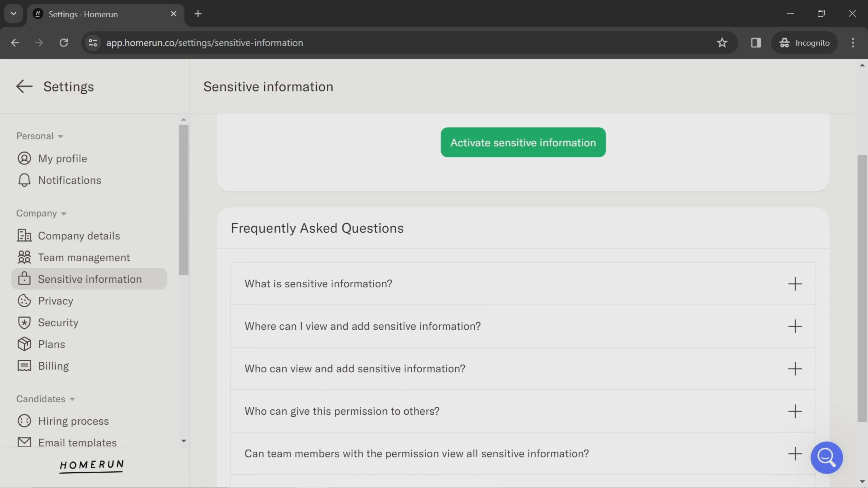Open the blue help search chat bubble
The height and width of the screenshot is (488, 868).
[826, 457]
